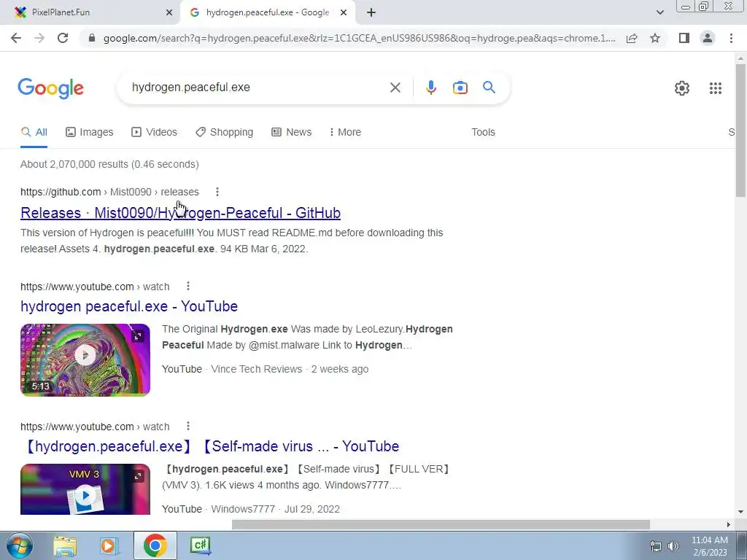This screenshot has height=560, width=747.
Task: Clear the search box with the X
Action: 395,87
